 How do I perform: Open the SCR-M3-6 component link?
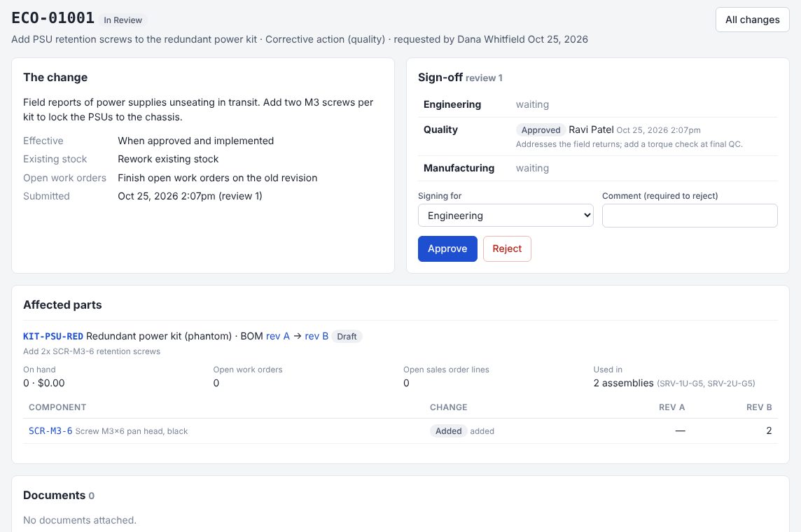(50, 431)
